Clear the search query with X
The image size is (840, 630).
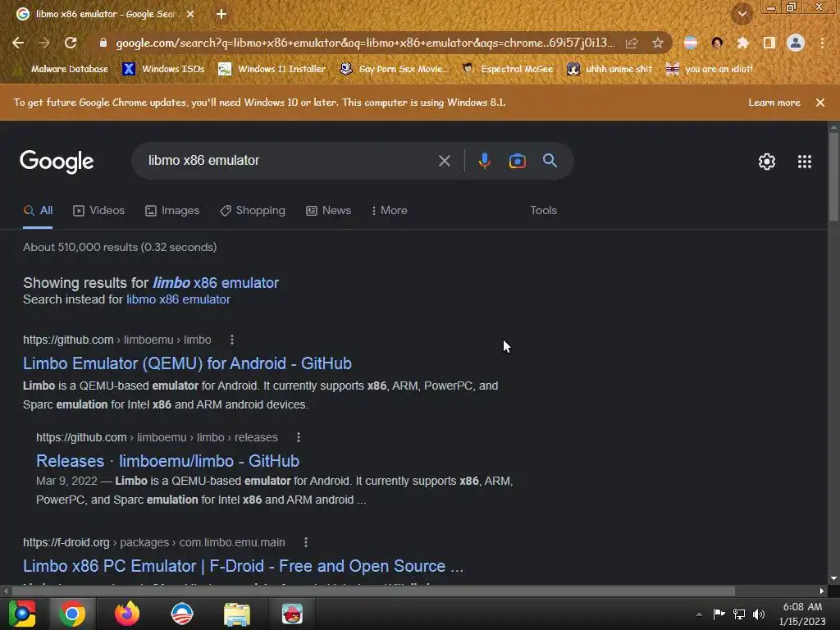click(x=444, y=161)
